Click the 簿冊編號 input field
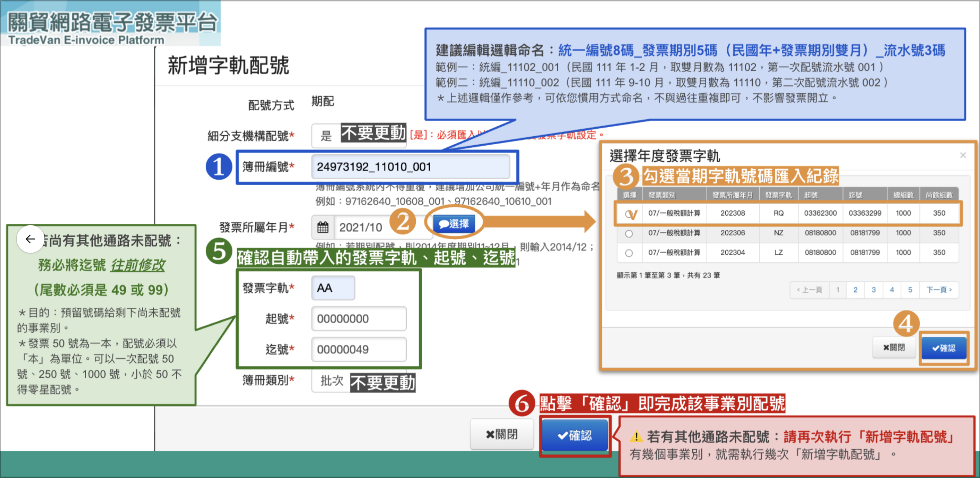The image size is (980, 478). [411, 167]
